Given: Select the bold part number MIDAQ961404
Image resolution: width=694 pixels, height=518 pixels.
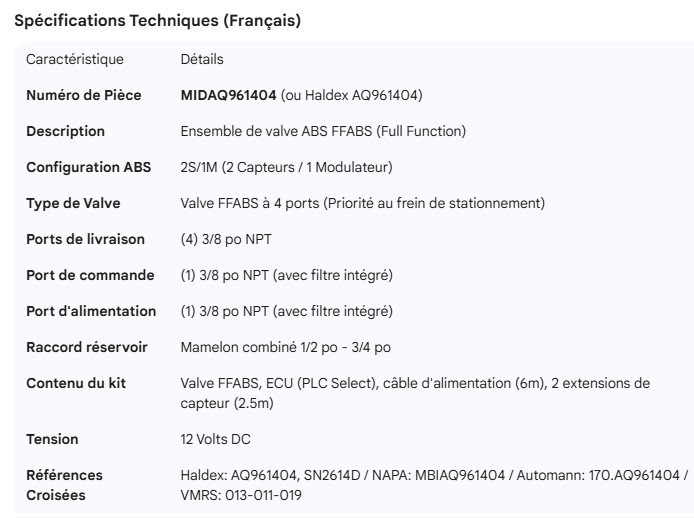Looking at the screenshot, I should [x=228, y=96].
